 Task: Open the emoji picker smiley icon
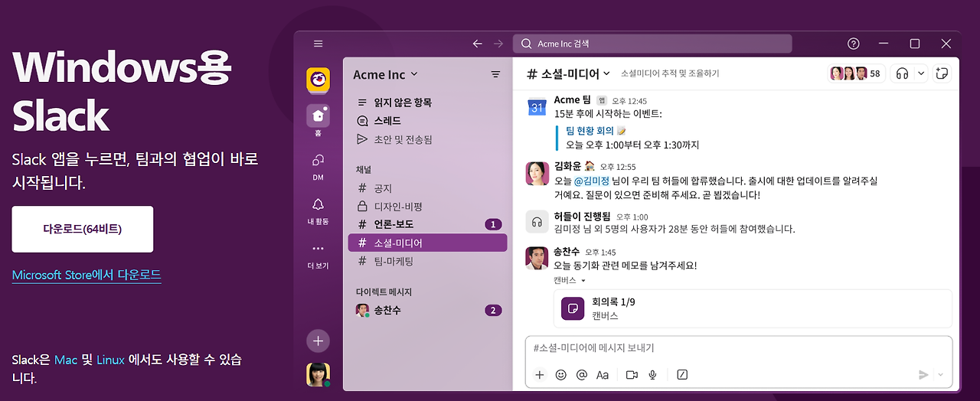pos(560,374)
